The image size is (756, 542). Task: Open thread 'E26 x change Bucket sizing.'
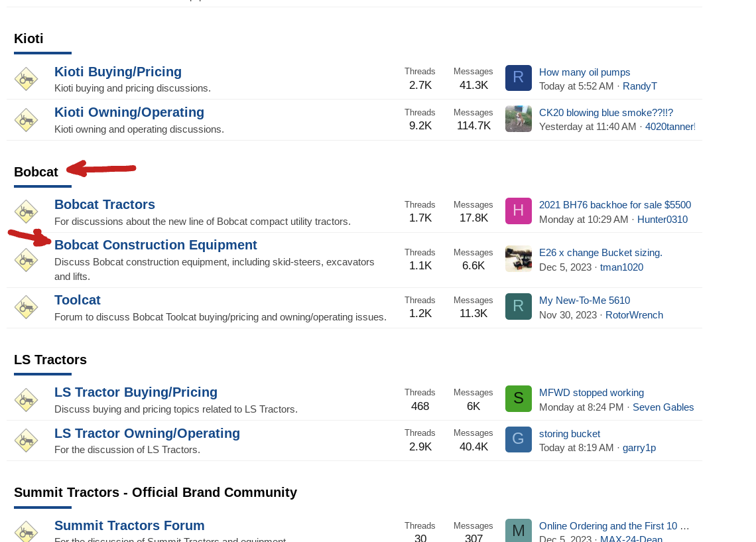pyautogui.click(x=601, y=253)
